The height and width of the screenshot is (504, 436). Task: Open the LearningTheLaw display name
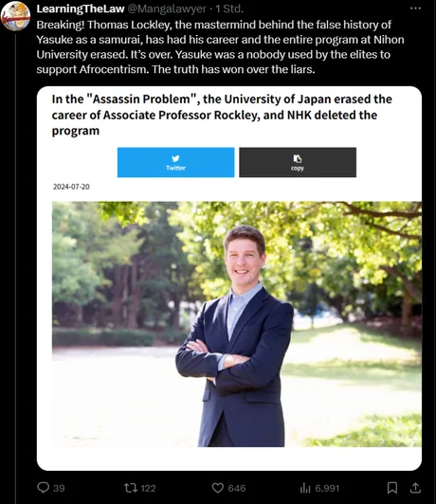(x=81, y=9)
